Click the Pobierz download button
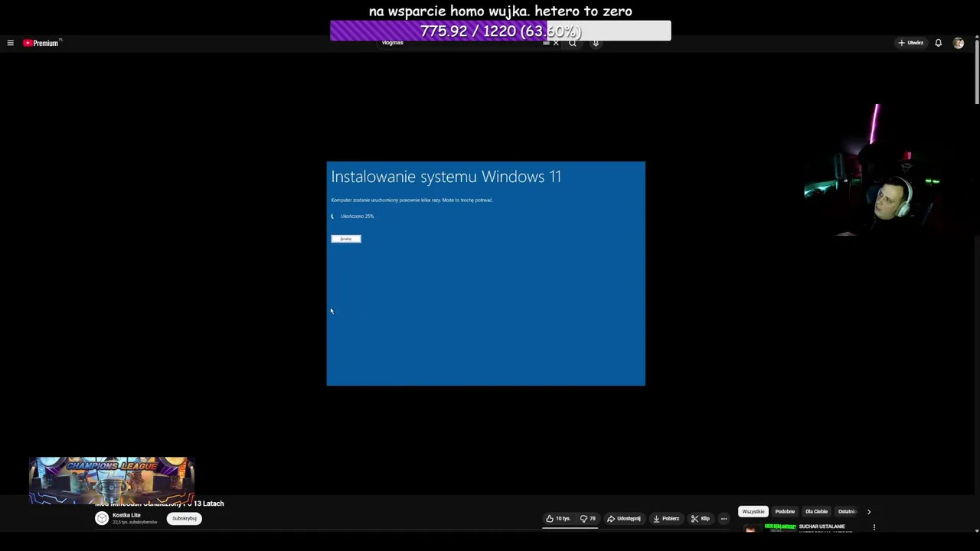Viewport: 980px width, 551px height. pos(666,518)
